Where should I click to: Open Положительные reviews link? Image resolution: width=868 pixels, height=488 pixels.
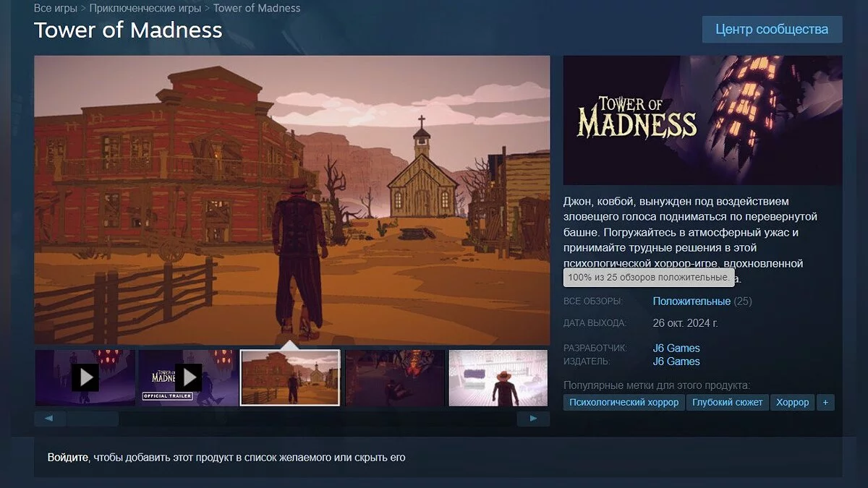click(692, 301)
